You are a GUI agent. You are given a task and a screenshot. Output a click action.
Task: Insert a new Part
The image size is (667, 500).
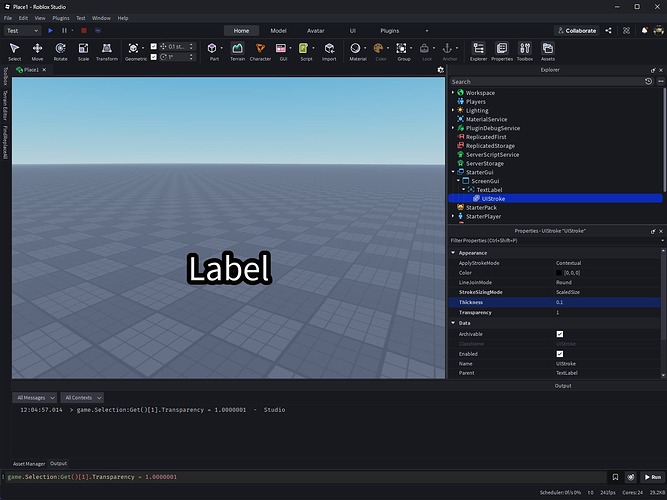pyautogui.click(x=212, y=49)
